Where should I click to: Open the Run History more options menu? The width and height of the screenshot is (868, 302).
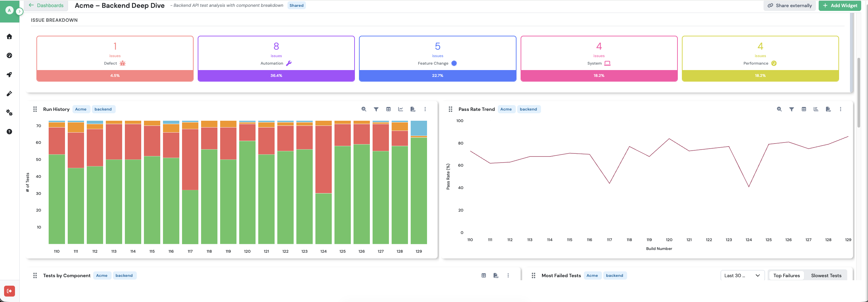tap(425, 109)
